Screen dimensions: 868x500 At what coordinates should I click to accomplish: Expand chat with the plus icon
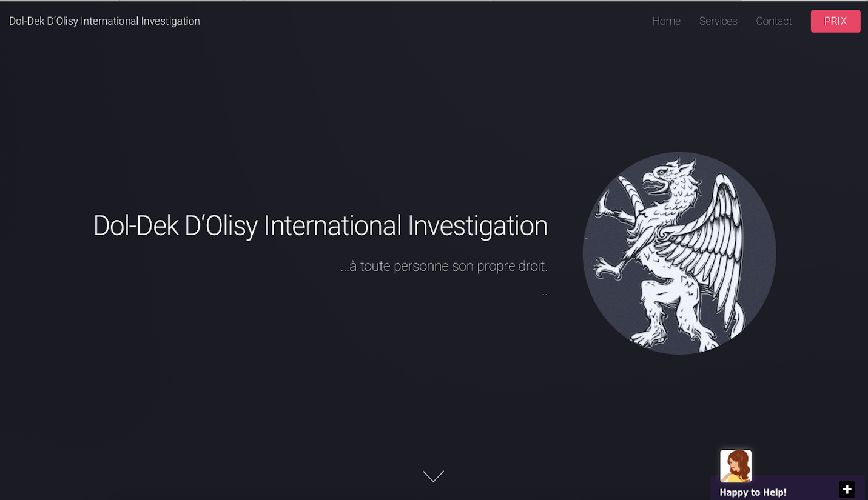(847, 489)
